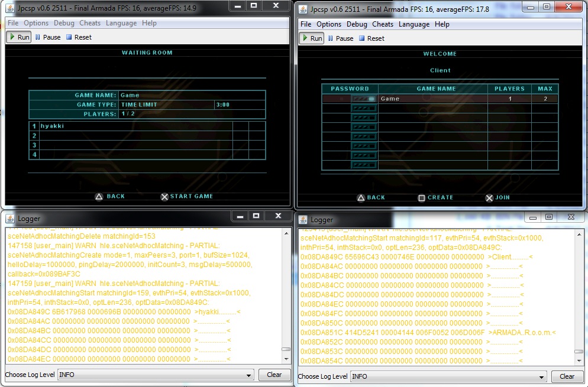
Task: Open the File menu in the Welcome window
Action: coord(306,24)
